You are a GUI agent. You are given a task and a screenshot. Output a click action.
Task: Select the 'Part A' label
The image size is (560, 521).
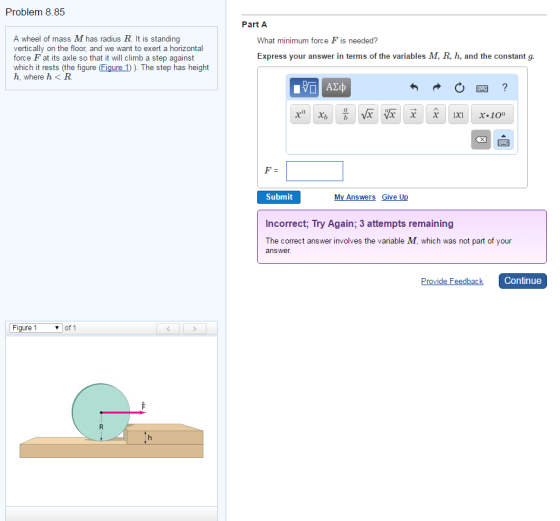click(254, 24)
